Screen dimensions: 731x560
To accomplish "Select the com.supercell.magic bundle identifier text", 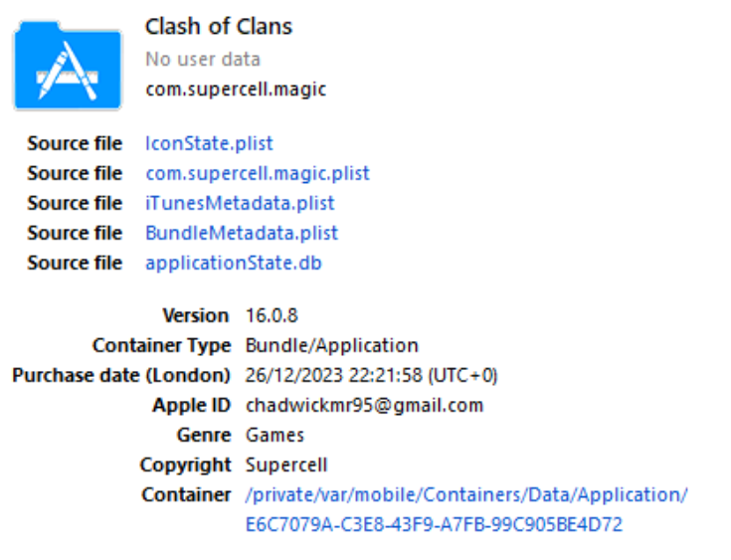I will coord(236,89).
